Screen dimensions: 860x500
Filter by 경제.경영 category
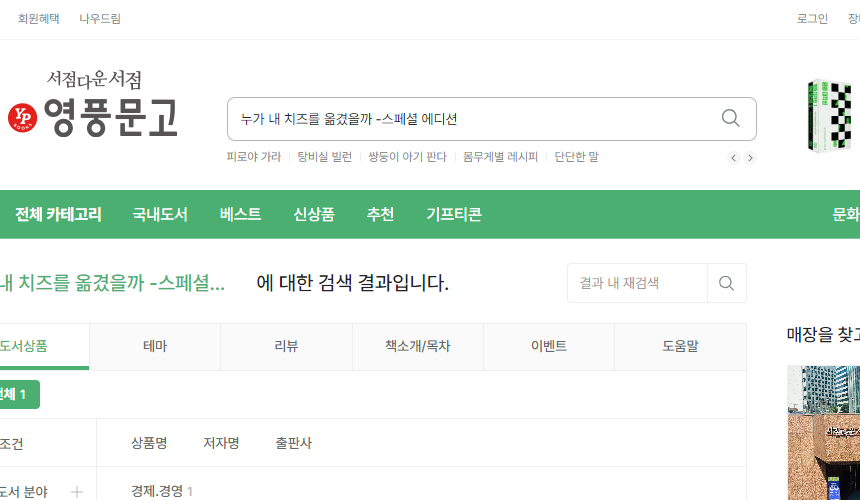[162, 491]
